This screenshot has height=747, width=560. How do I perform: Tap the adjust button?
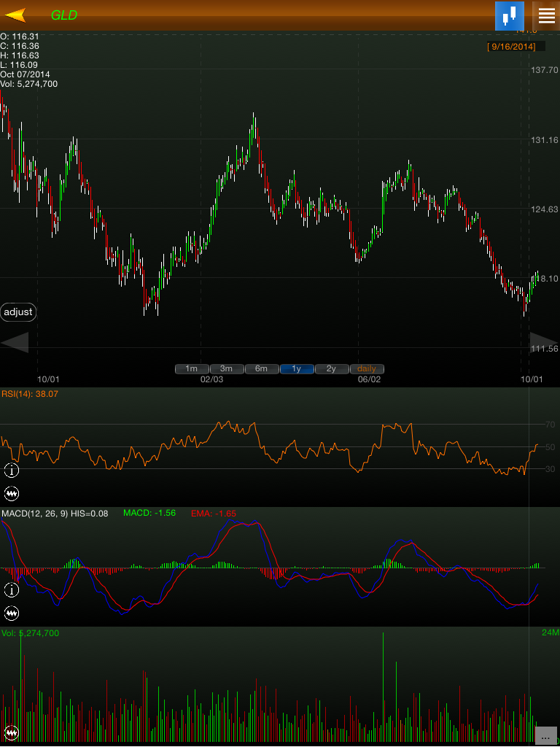[x=18, y=312]
